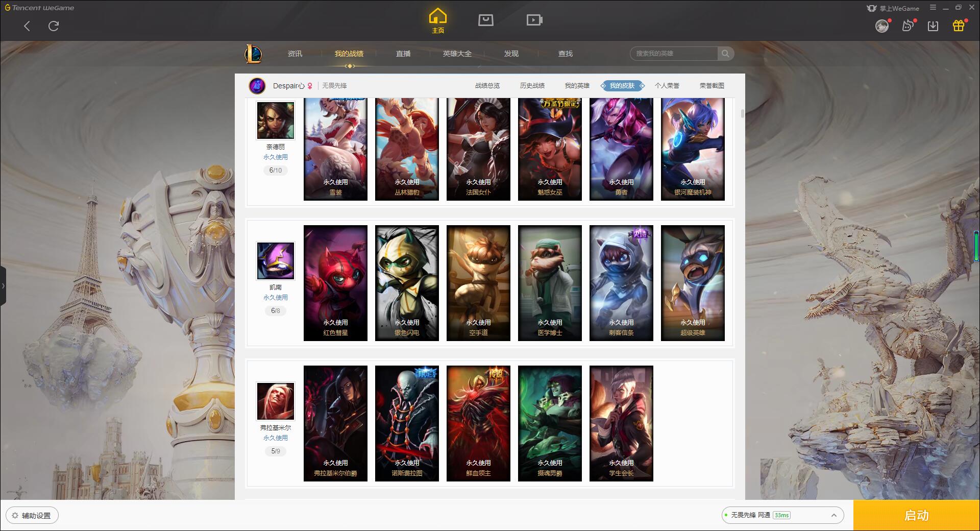Screen dimensions: 980x531
Task: Open the 我的战绩 tab
Action: click(349, 54)
